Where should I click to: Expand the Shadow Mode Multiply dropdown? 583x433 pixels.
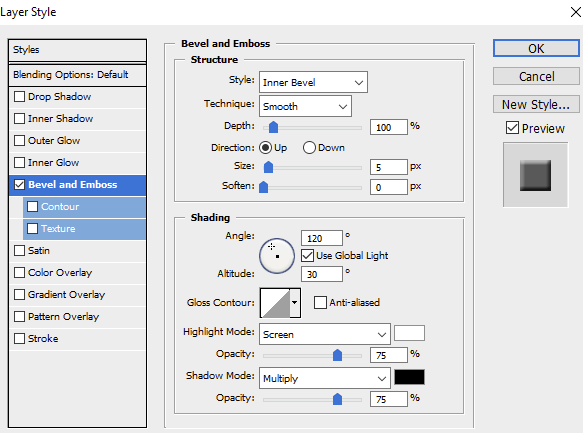point(325,378)
